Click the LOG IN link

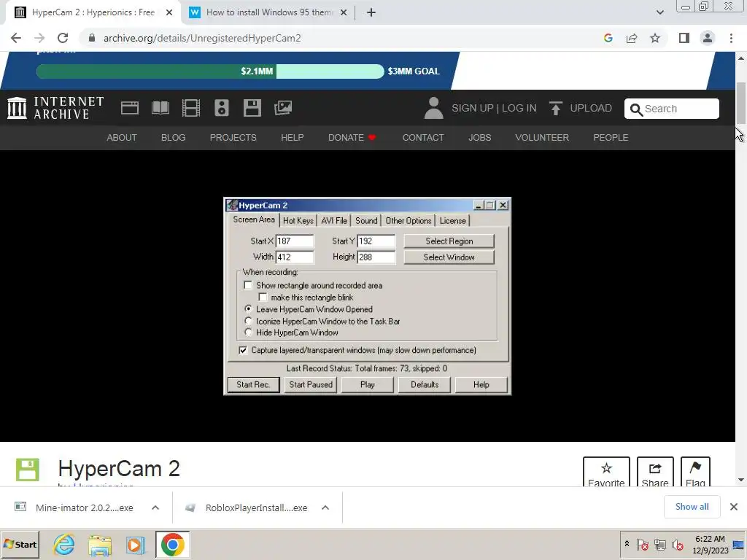519,108
